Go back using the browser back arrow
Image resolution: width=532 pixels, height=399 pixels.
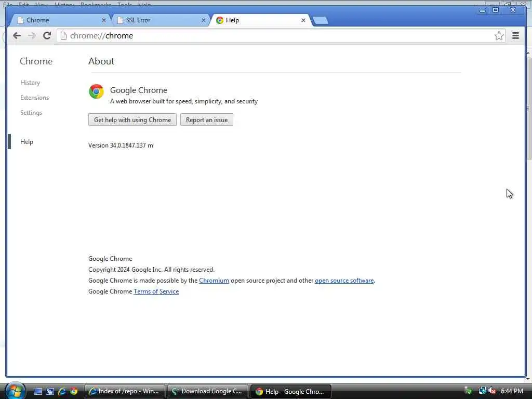tap(17, 36)
